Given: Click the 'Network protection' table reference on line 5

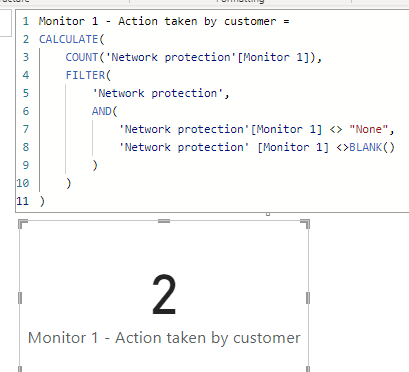Looking at the screenshot, I should click(157, 93).
